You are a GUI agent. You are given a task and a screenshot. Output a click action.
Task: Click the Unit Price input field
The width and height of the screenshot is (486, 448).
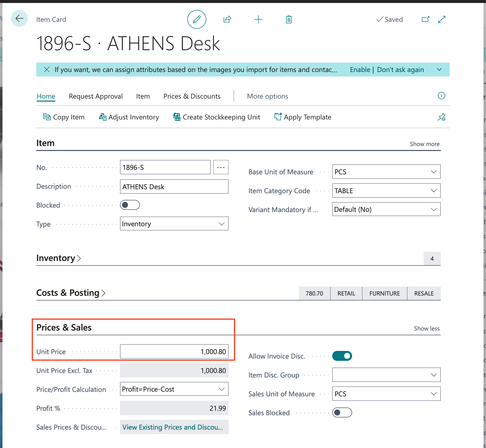tap(174, 352)
